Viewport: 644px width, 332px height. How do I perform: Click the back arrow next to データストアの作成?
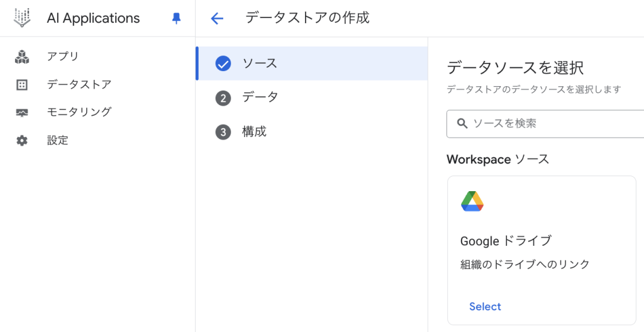click(217, 18)
